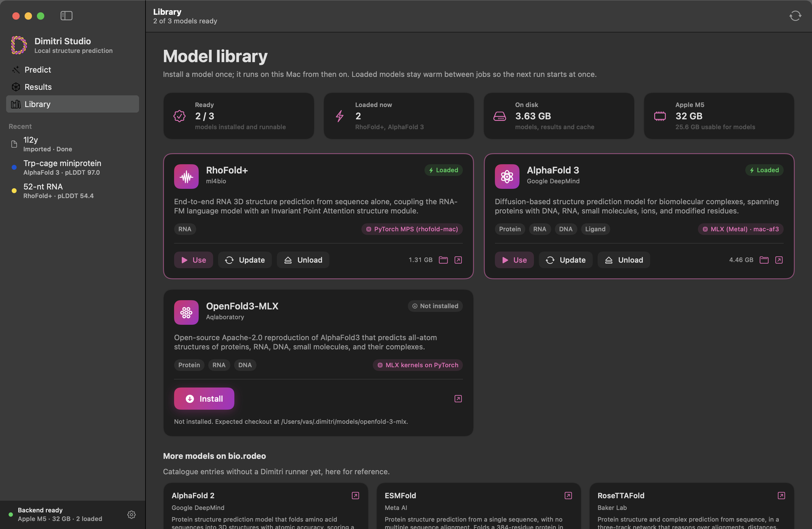Click the Dimitri Studio logo
812x529 pixels.
pos(19,45)
